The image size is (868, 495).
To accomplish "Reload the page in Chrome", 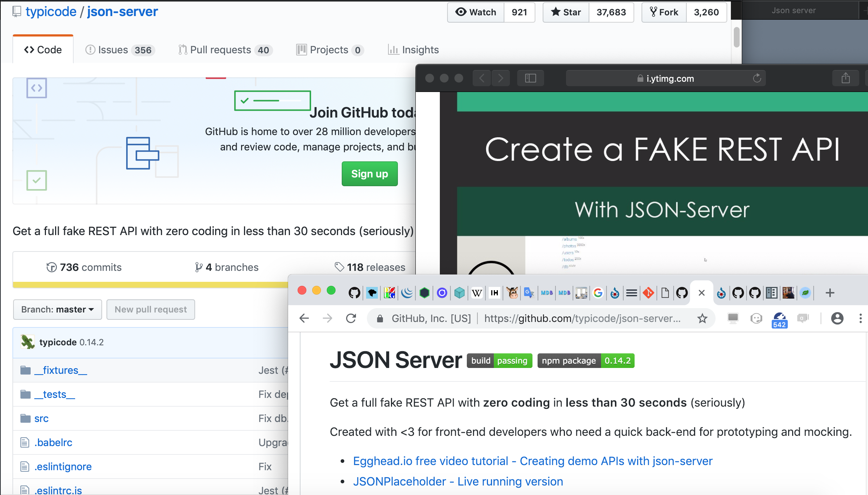I will click(x=351, y=318).
